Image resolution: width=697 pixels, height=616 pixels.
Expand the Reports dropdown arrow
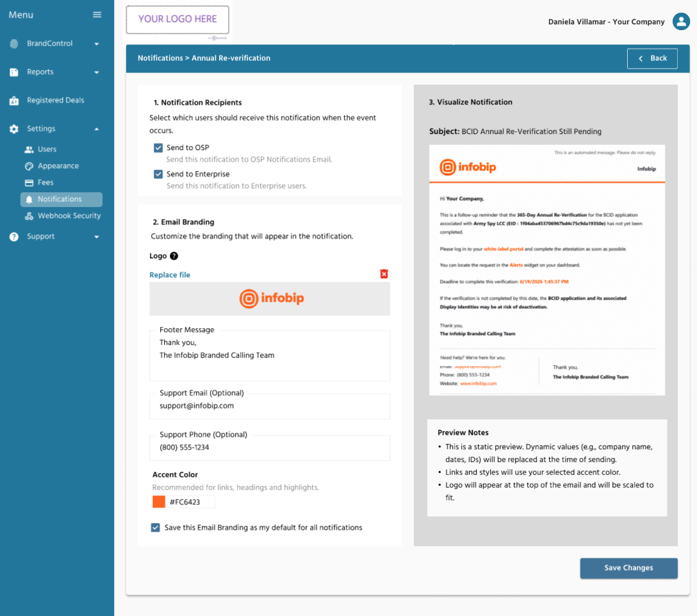point(97,72)
